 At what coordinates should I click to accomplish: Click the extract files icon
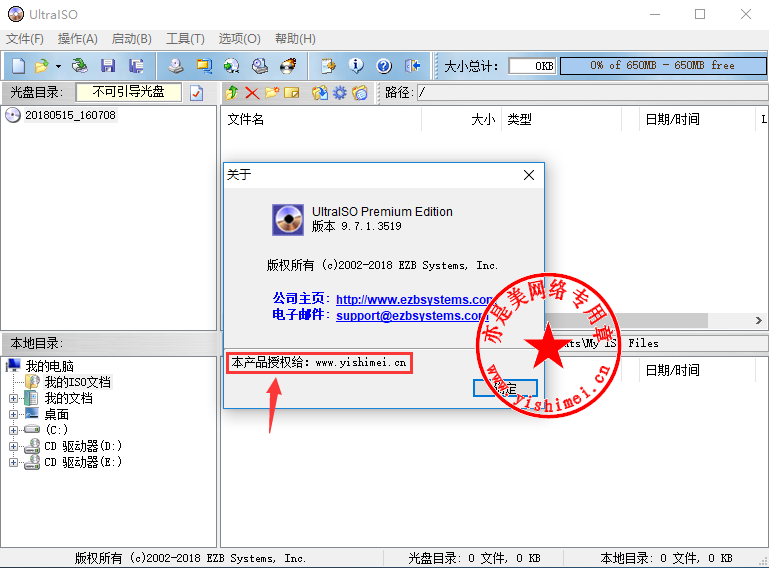click(320, 93)
